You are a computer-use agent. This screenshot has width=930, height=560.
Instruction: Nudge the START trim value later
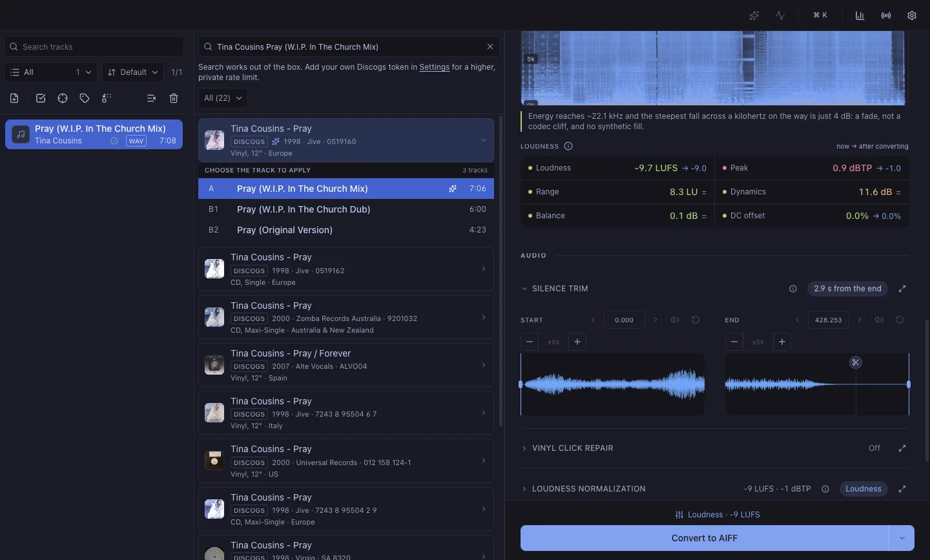point(656,320)
